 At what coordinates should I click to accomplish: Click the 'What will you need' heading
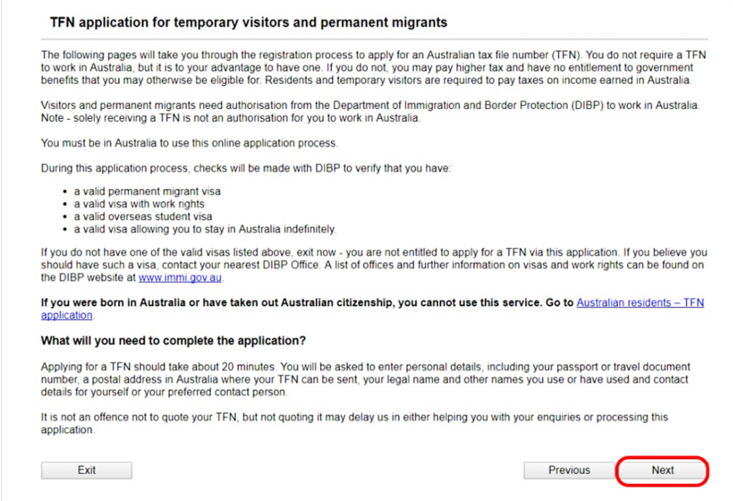click(173, 341)
